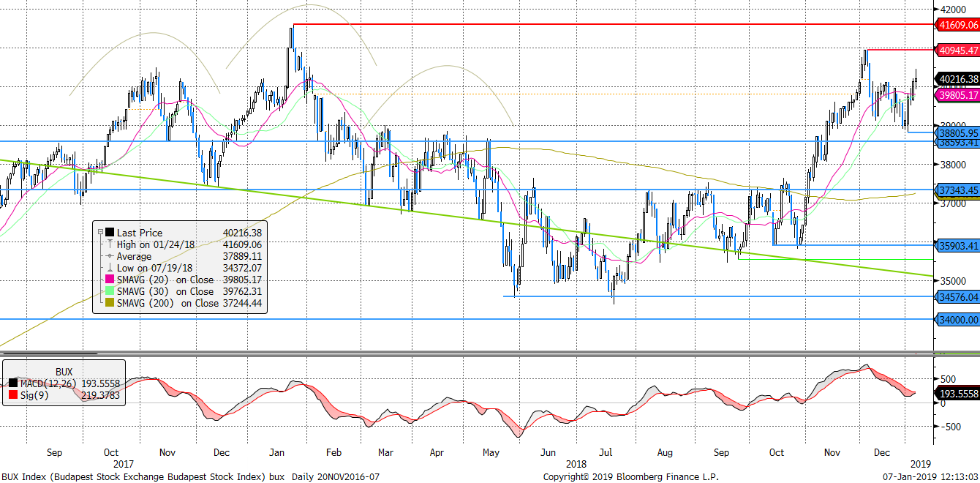The height and width of the screenshot is (483, 980).
Task: Click the olive SMAVG (200) color swatch
Action: coord(110,303)
